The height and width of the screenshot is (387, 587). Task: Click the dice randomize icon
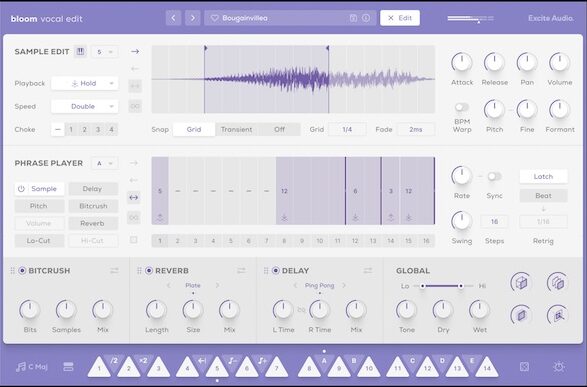[x=524, y=366]
